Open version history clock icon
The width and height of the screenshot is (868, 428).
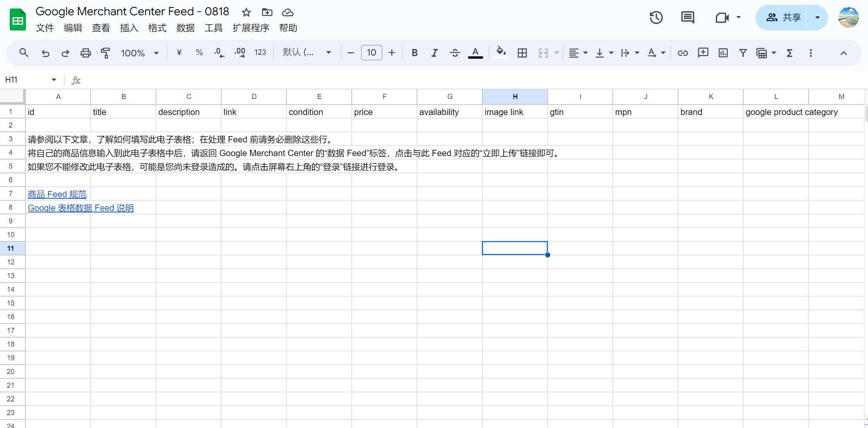[656, 17]
